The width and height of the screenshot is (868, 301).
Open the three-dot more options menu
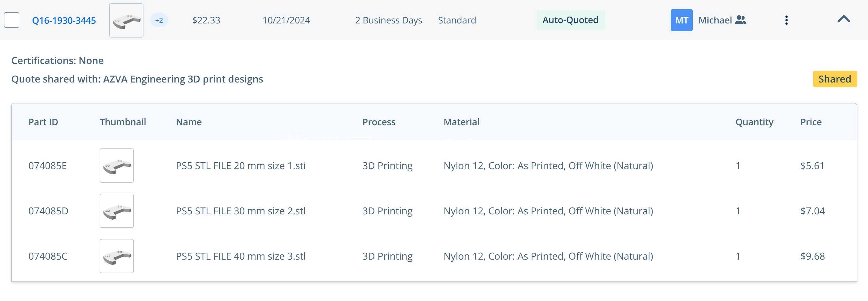tap(786, 20)
